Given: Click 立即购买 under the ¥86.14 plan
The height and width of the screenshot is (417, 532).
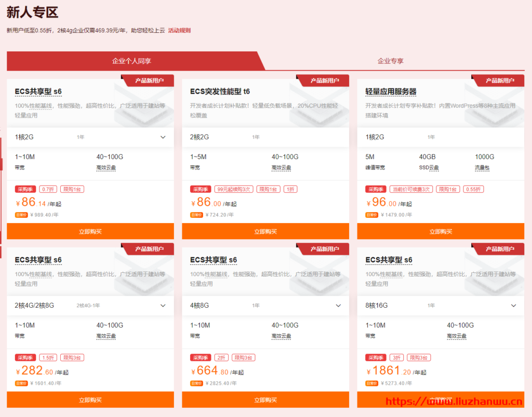Looking at the screenshot, I should pyautogui.click(x=90, y=231).
